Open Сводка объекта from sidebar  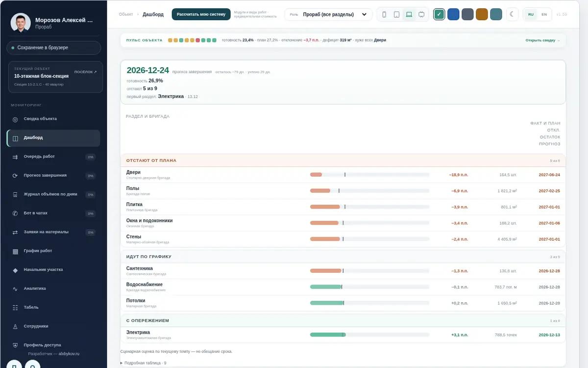[53, 119]
